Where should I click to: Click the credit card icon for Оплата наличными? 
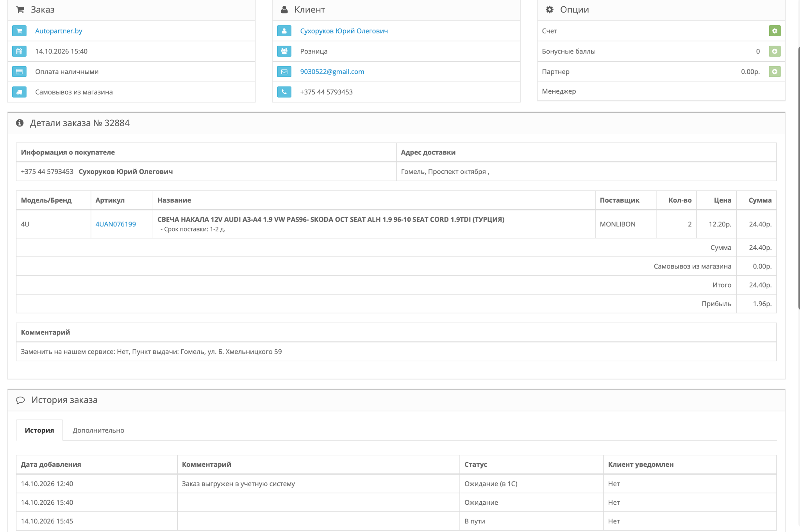[19, 71]
